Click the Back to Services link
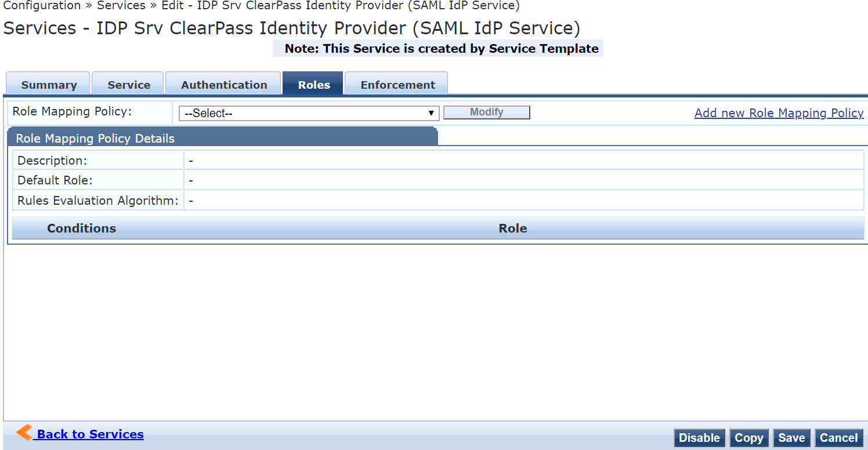The height and width of the screenshot is (450, 868). click(90, 434)
